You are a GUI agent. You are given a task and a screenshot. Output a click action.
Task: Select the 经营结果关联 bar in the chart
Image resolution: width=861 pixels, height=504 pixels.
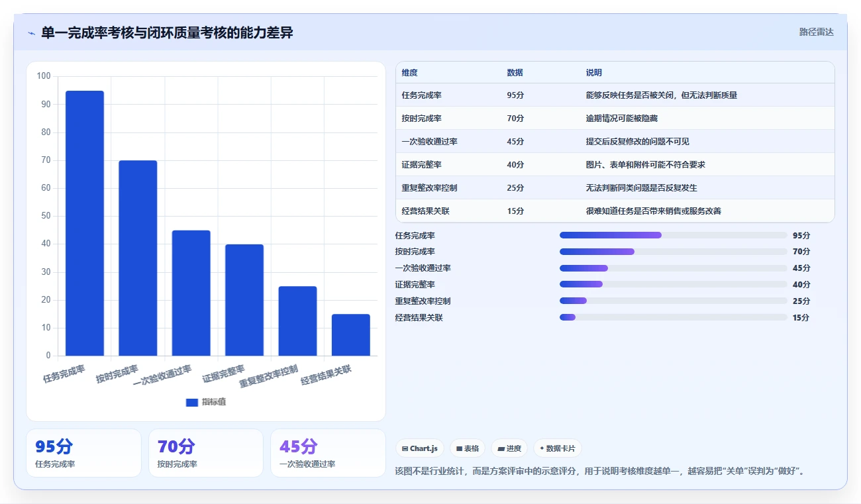[x=351, y=335]
